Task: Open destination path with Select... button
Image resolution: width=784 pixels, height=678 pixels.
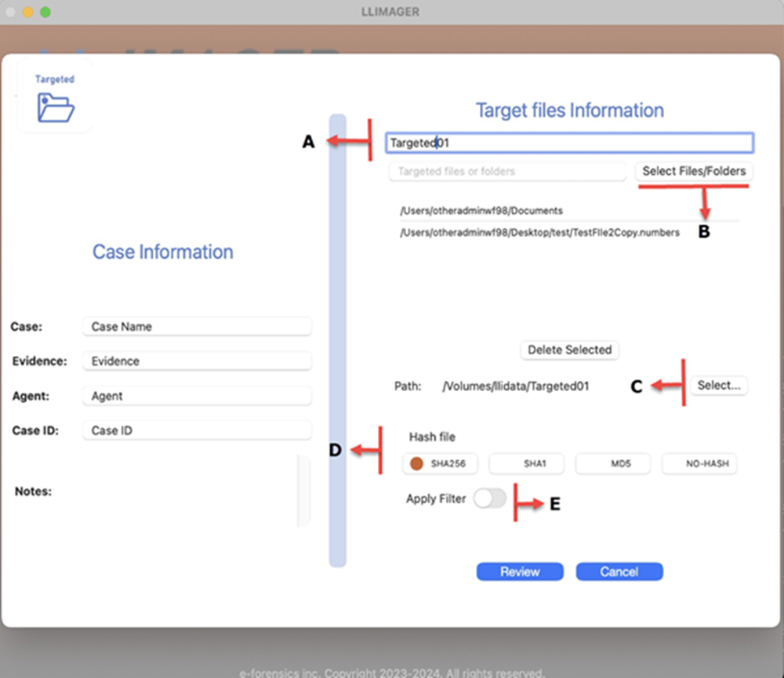Action: click(x=718, y=386)
